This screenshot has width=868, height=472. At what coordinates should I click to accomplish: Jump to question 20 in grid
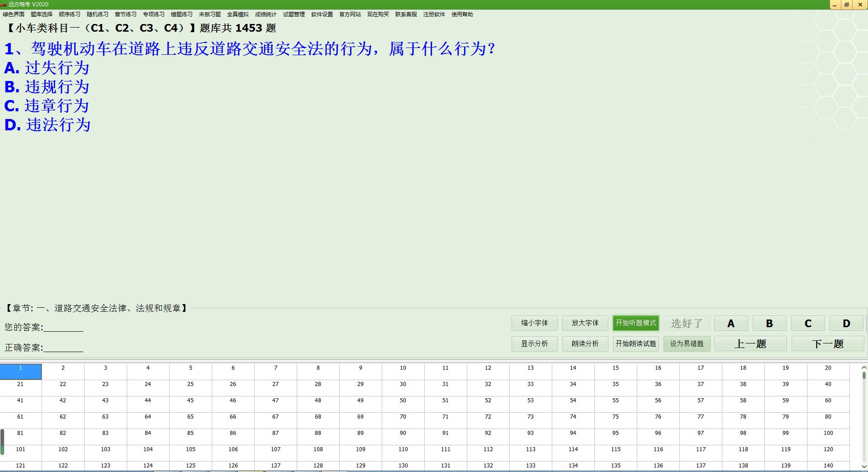tap(828, 372)
